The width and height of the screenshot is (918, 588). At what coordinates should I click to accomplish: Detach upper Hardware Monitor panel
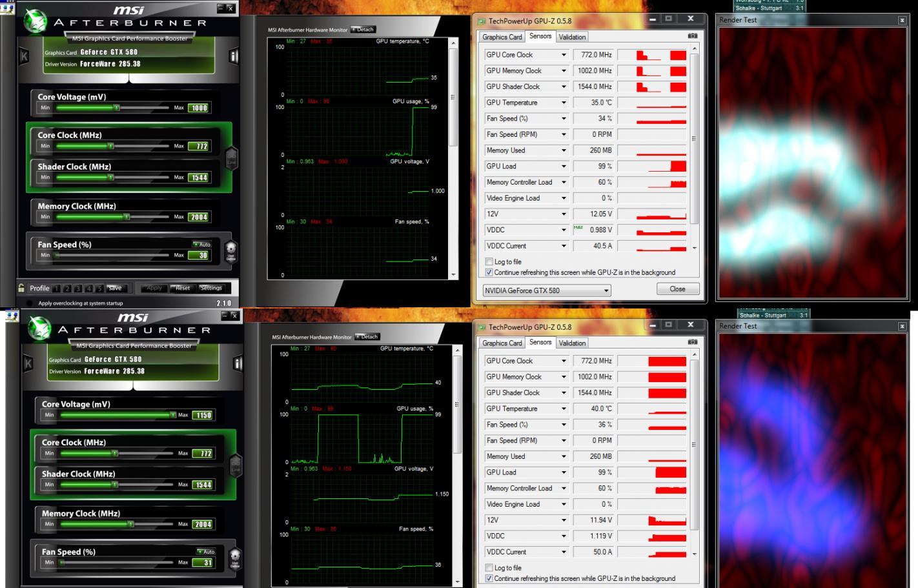pyautogui.click(x=362, y=30)
